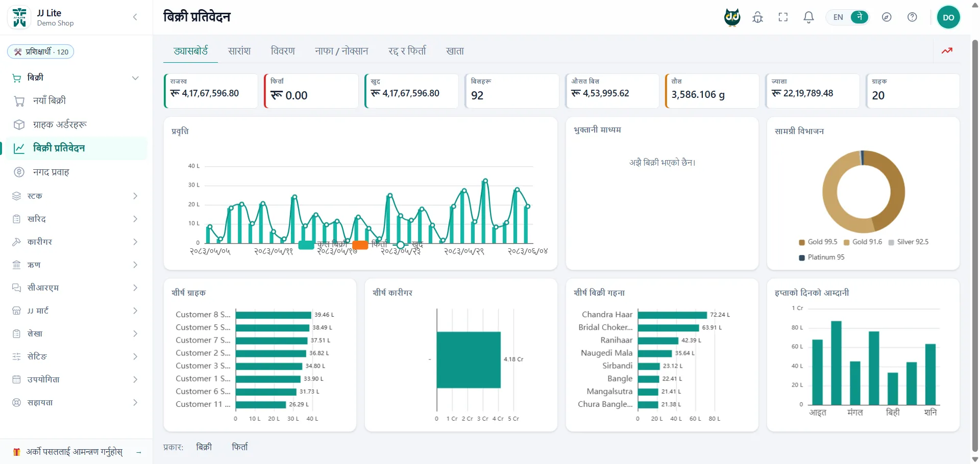Open the owl assistant icon
Screen dimensions: 980x464
point(732,17)
